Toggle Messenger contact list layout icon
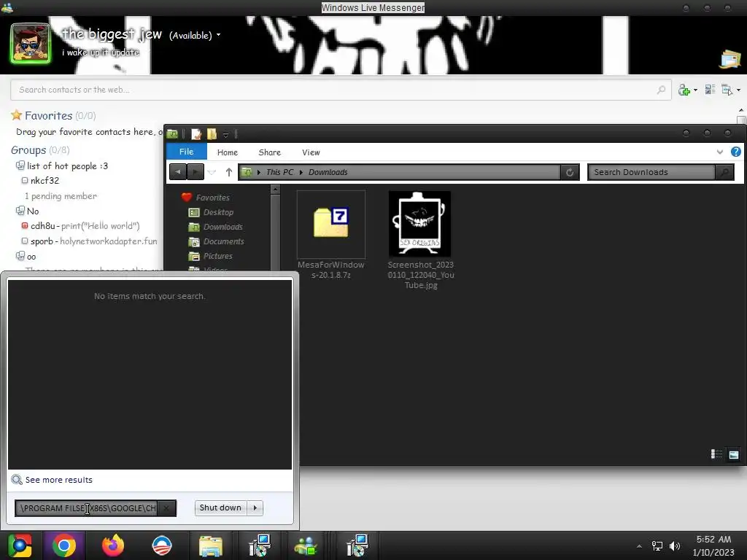Image resolution: width=747 pixels, height=560 pixels. point(710,90)
